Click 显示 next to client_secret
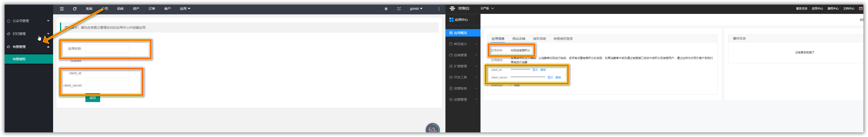 (550, 78)
